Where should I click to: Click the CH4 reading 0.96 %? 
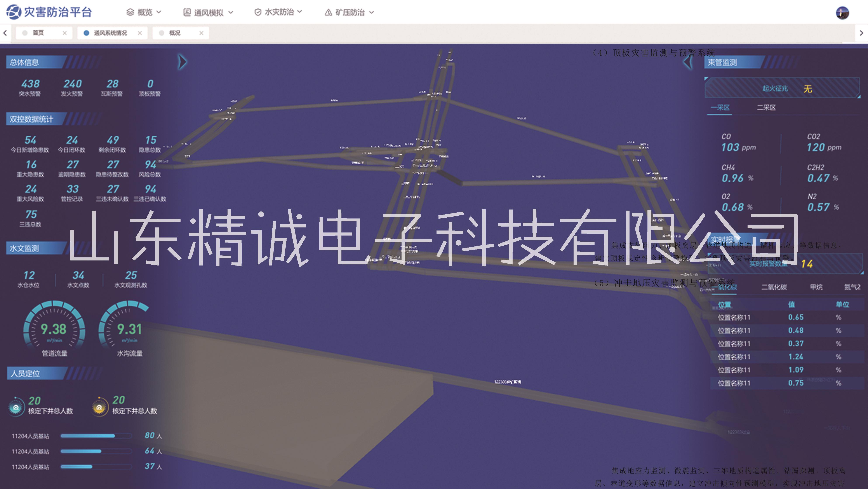(738, 178)
